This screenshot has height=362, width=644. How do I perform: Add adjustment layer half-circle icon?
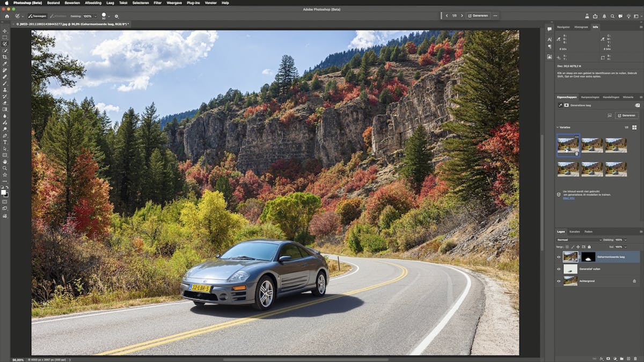(615, 358)
